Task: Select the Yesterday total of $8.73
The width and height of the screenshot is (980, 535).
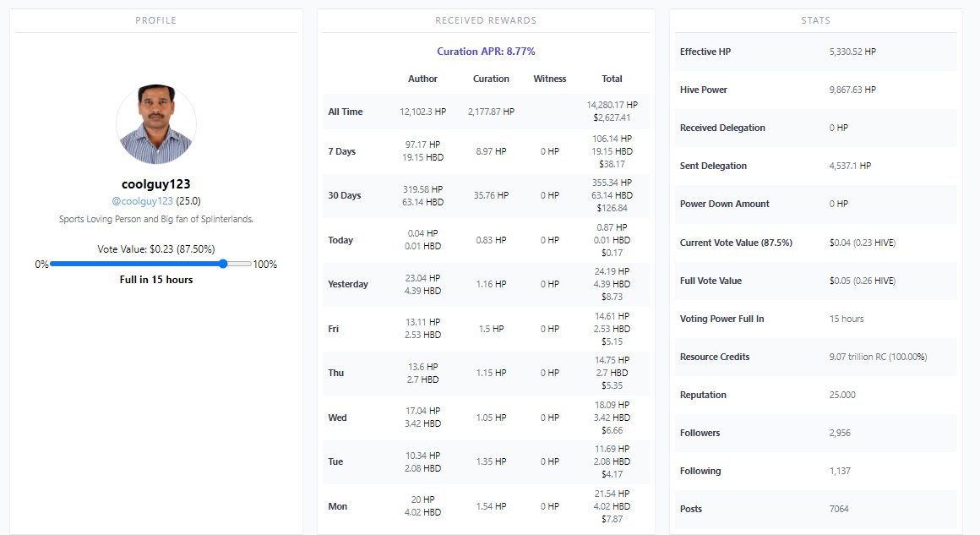Action: [x=612, y=297]
